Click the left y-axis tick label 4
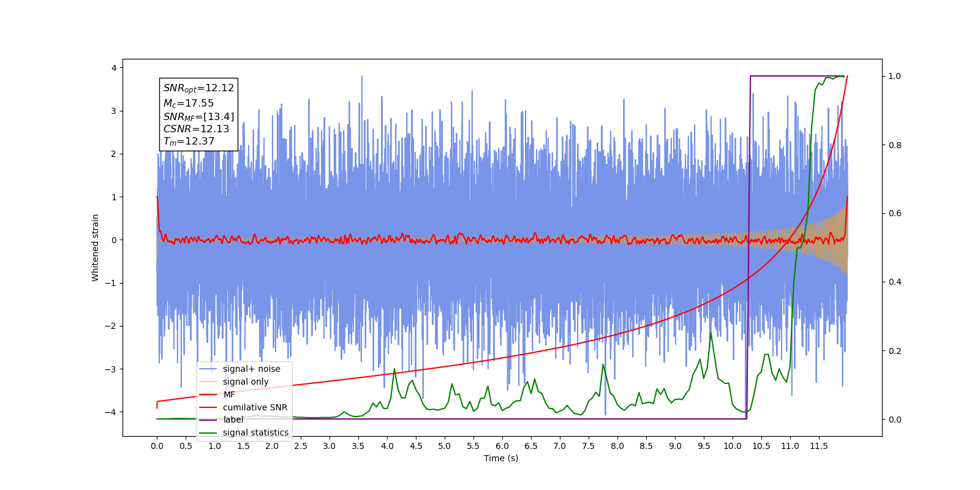 [114, 68]
